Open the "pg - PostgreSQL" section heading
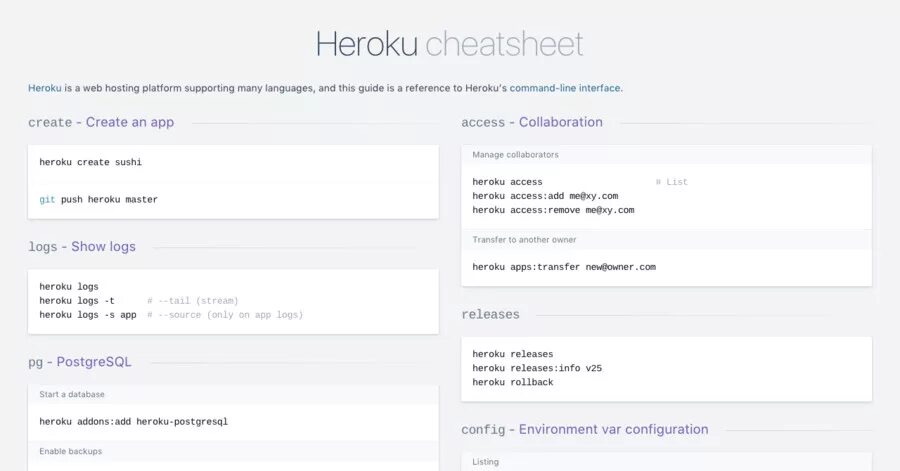Viewport: 900px width, 471px height. (80, 362)
